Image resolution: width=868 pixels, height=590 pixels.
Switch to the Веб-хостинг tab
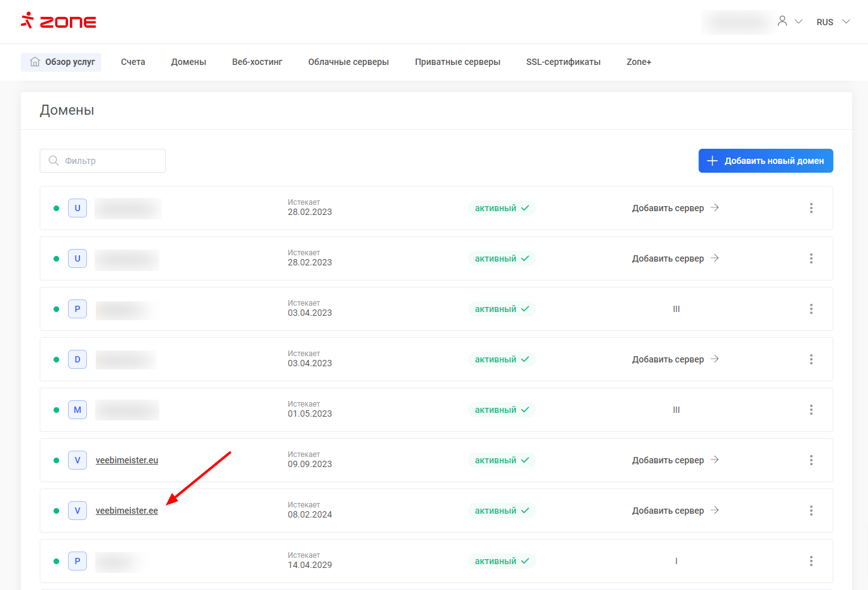(257, 62)
